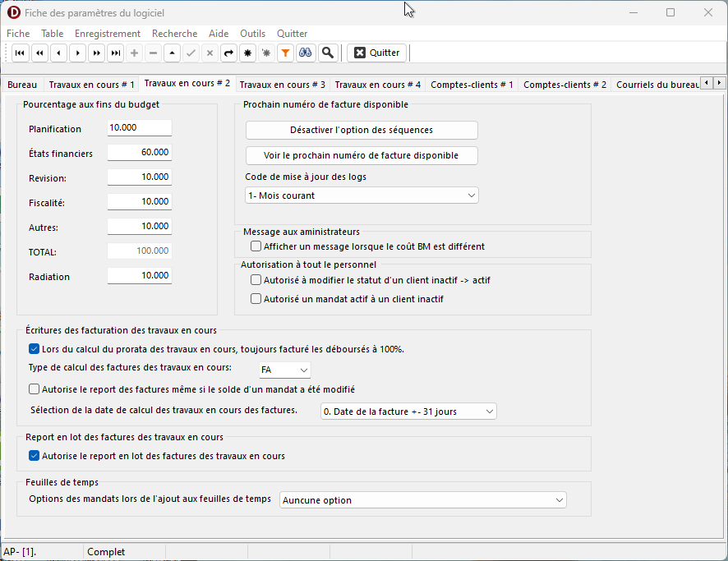Click the TOTAL field showing 100.000

[140, 251]
